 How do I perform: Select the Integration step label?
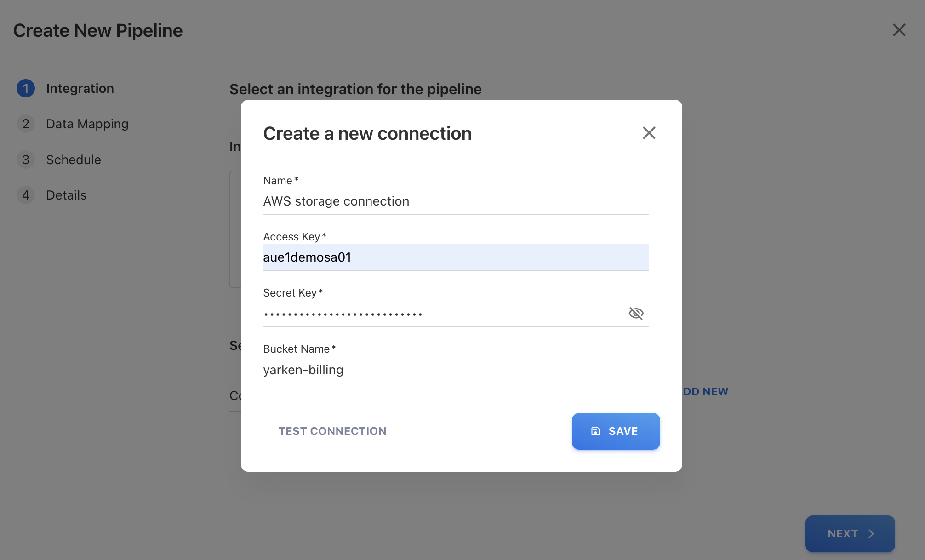(x=80, y=88)
